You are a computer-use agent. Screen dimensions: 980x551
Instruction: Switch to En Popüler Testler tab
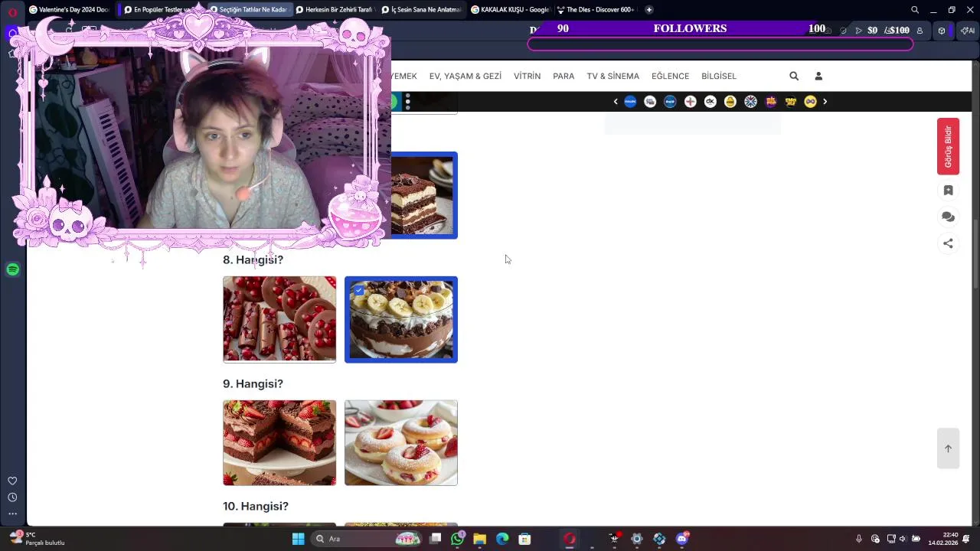point(161,10)
